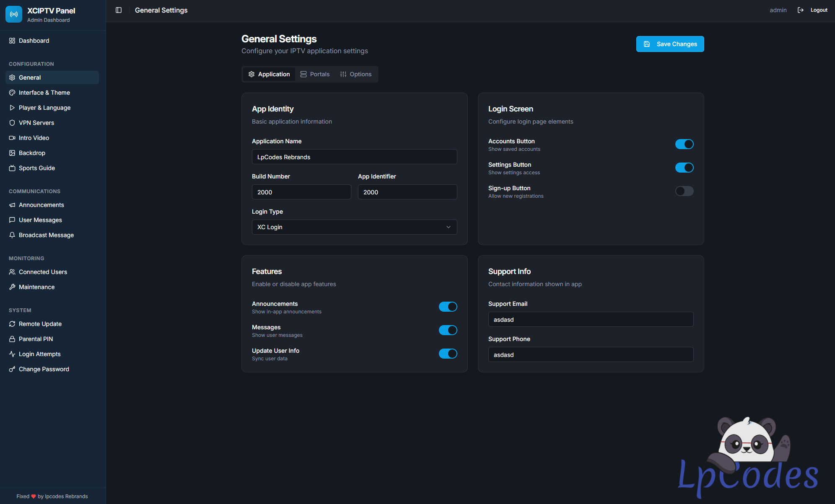Click the Intro Video camera icon
The image size is (835, 504).
point(12,138)
